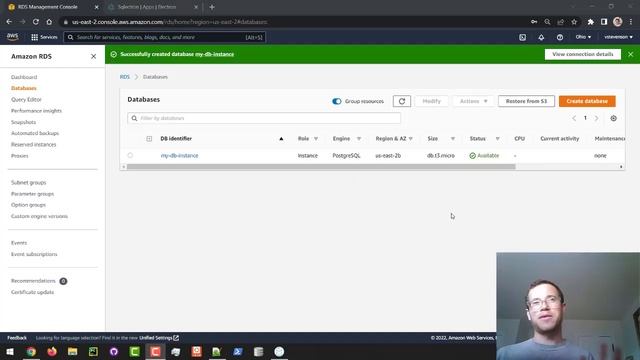Click the zoom magnifier in address bar
640x360 pixels.
click(547, 22)
